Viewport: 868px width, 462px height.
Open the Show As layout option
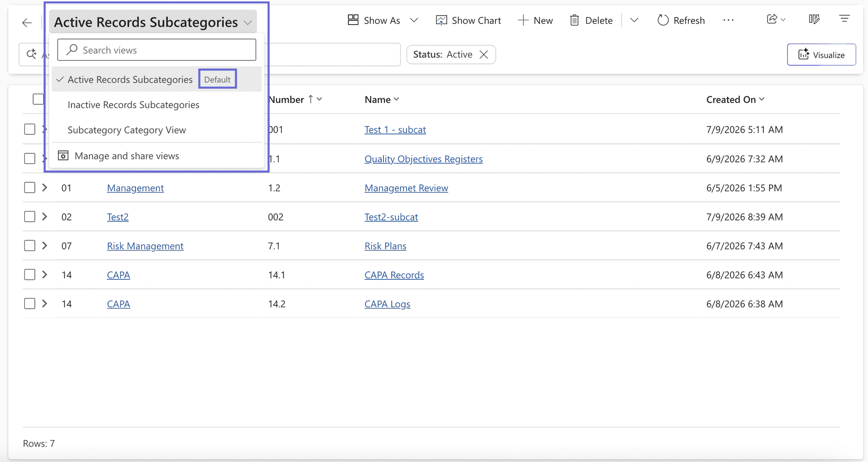pyautogui.click(x=374, y=20)
